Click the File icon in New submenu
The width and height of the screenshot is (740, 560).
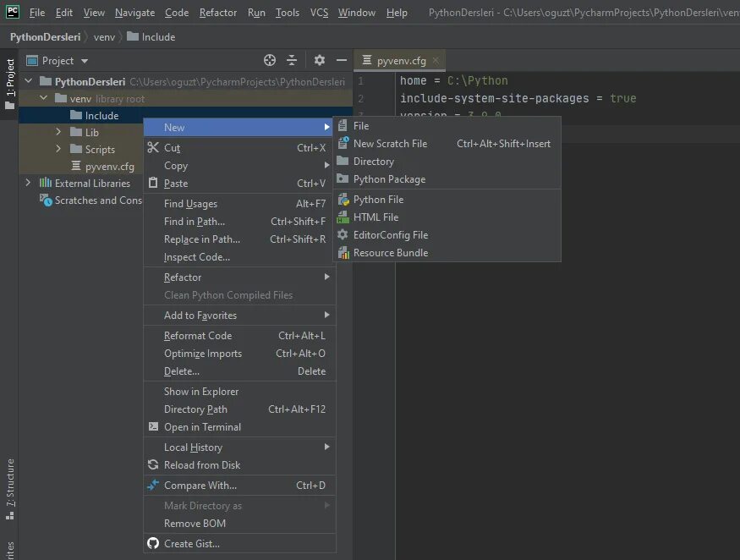[343, 125]
